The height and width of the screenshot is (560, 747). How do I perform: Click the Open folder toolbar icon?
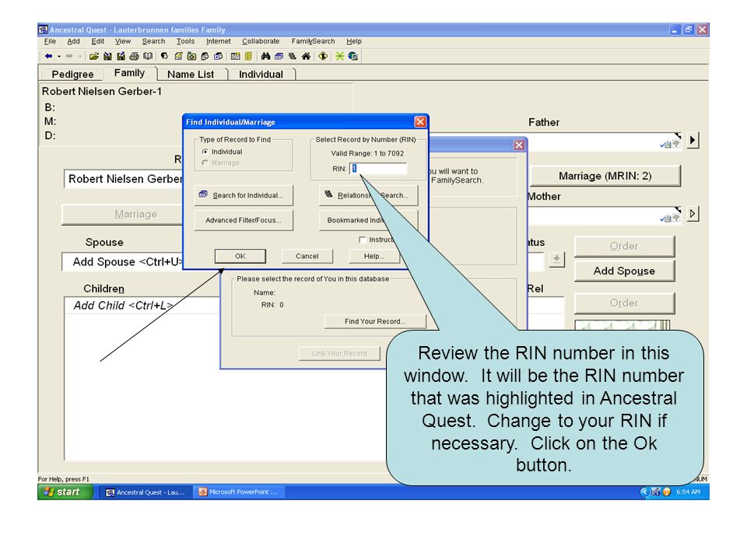(94, 56)
